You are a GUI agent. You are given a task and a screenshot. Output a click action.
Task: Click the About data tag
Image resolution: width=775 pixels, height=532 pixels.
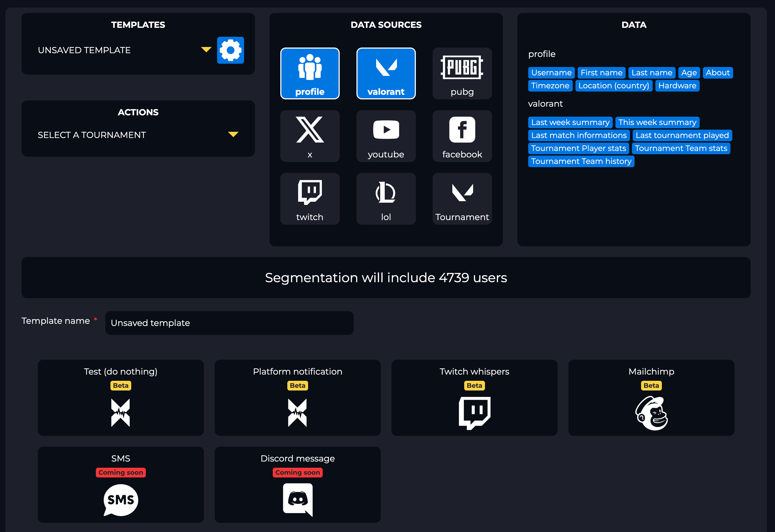[x=718, y=73]
